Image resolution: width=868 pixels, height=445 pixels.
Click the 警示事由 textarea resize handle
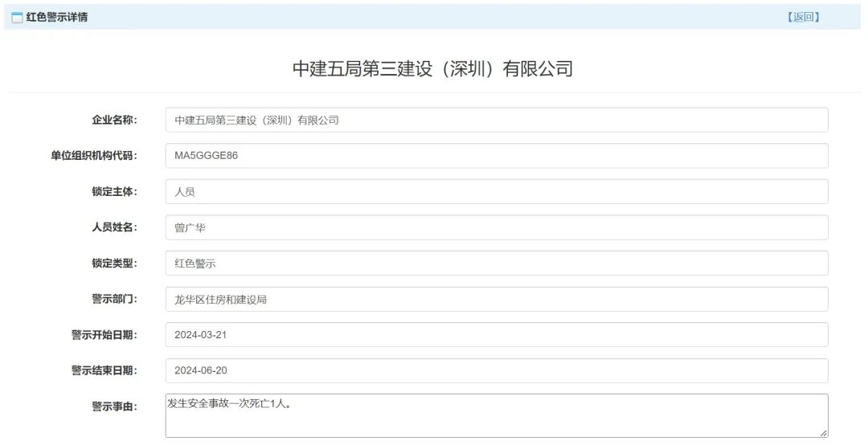click(824, 434)
